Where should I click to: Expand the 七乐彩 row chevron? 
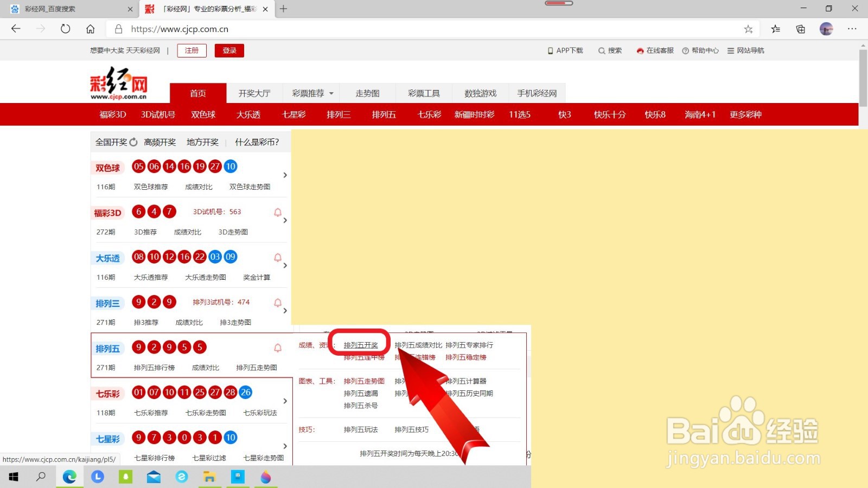[x=285, y=401]
